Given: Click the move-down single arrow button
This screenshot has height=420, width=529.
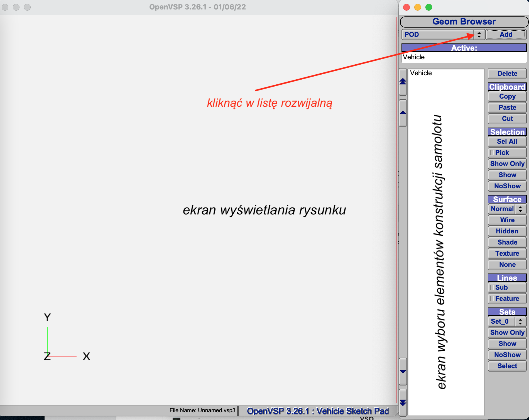Looking at the screenshot, I should (403, 372).
